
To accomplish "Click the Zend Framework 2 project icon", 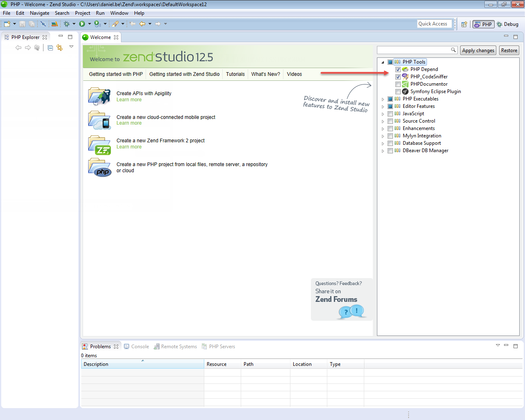I will (x=99, y=145).
